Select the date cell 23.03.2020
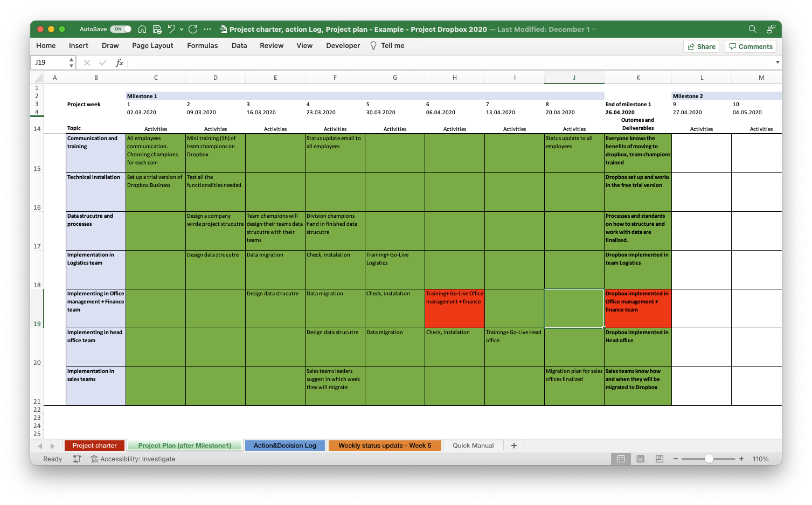Image resolution: width=812 pixels, height=505 pixels. coord(335,113)
